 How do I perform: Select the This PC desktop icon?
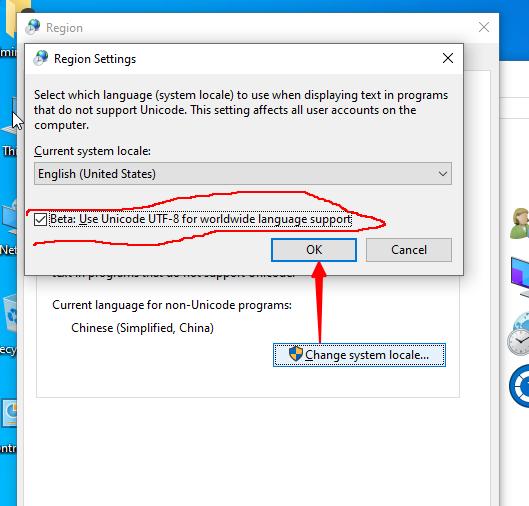click(x=9, y=116)
